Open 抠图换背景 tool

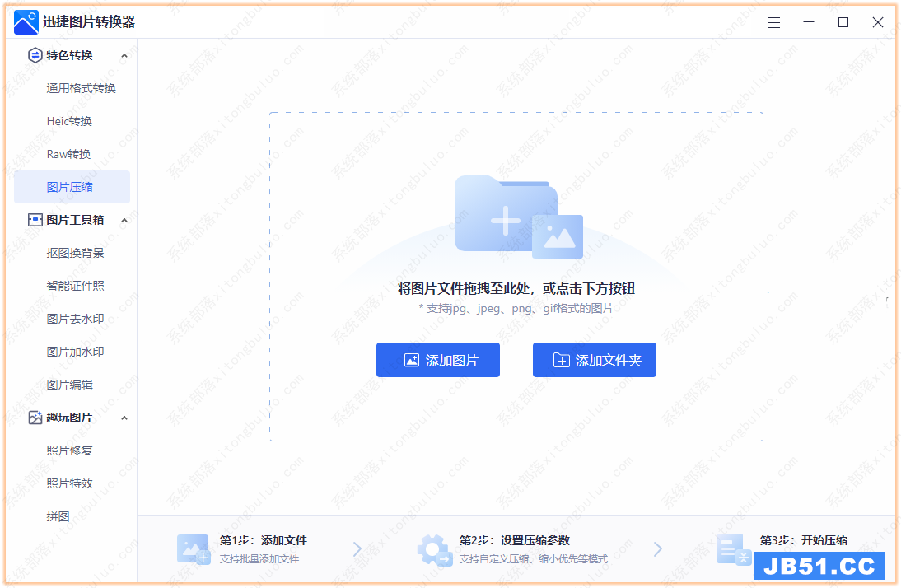(x=75, y=253)
